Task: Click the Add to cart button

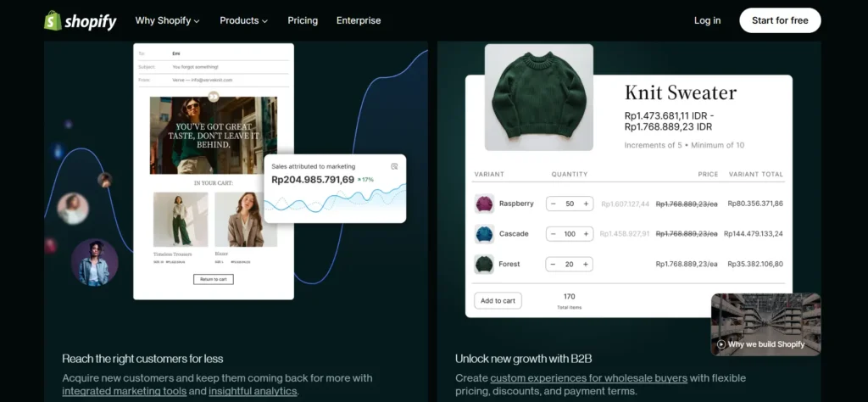Action: click(x=498, y=301)
